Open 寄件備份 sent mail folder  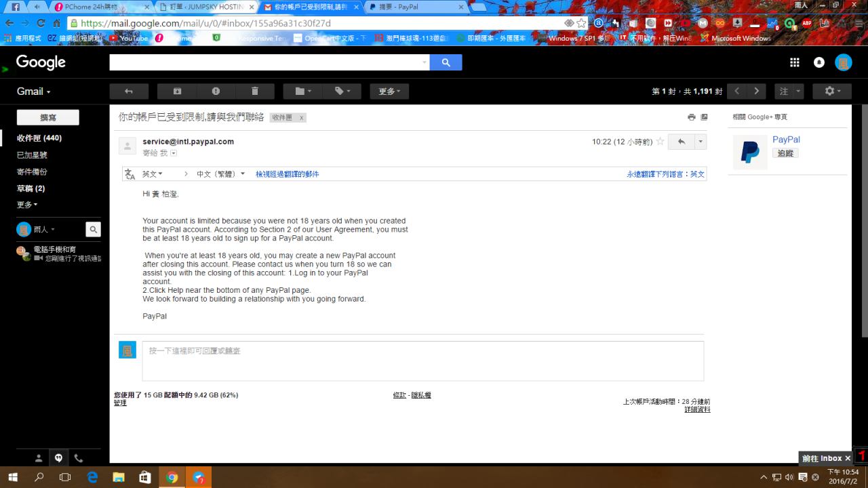32,172
